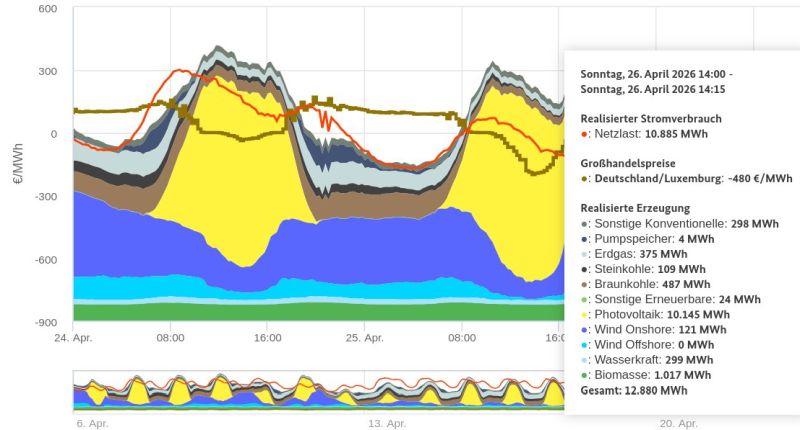Screen dimensions: 800x430
Task: Select 'Erdgas: 375 MWh' tooltip row
Action: coord(634,254)
